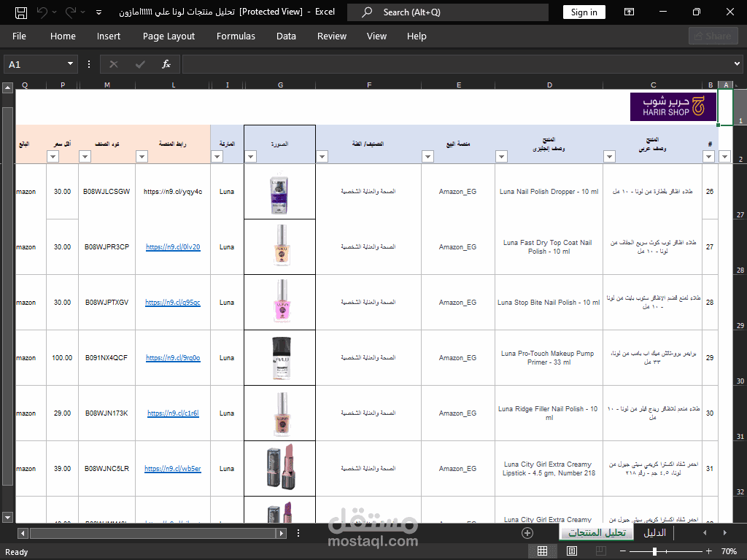Open filter dropdown in column D header
This screenshot has height=560, width=747.
coord(501,156)
